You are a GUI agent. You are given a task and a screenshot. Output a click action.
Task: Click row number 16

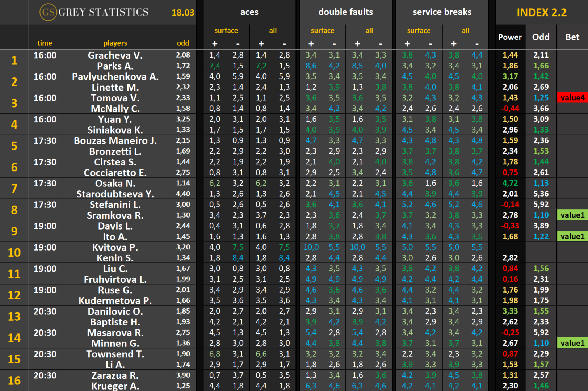[14, 381]
